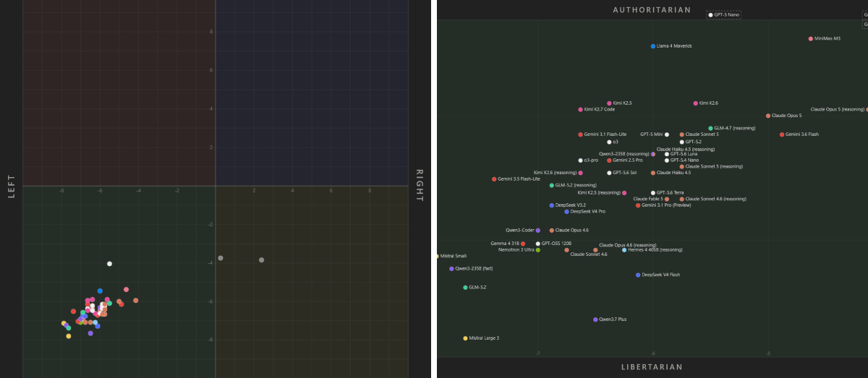Click the Mistral Large 3 data point

click(x=465, y=338)
